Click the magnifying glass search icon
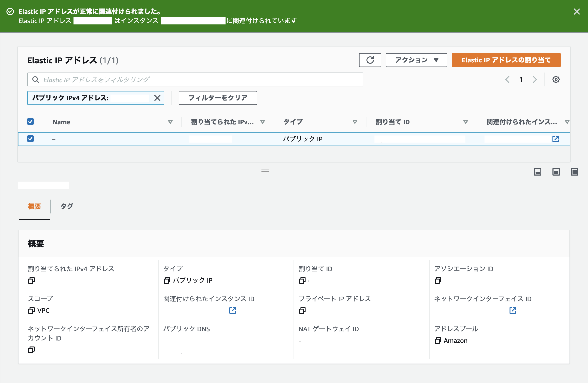Image resolution: width=588 pixels, height=383 pixels. 36,80
